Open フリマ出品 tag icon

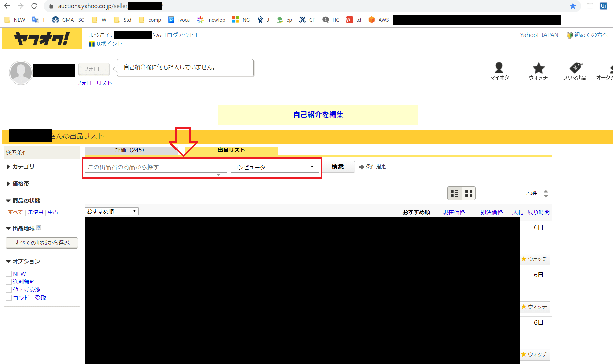[x=574, y=71]
